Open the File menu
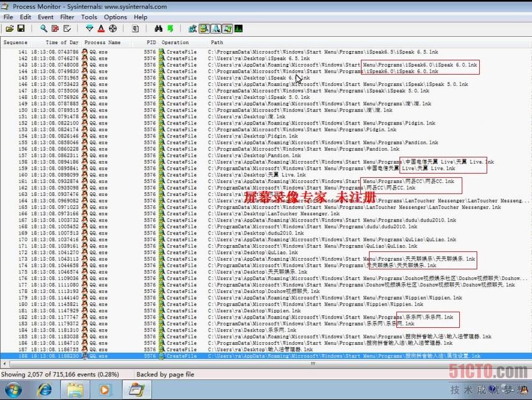The height and width of the screenshot is (400, 532). pos(8,17)
